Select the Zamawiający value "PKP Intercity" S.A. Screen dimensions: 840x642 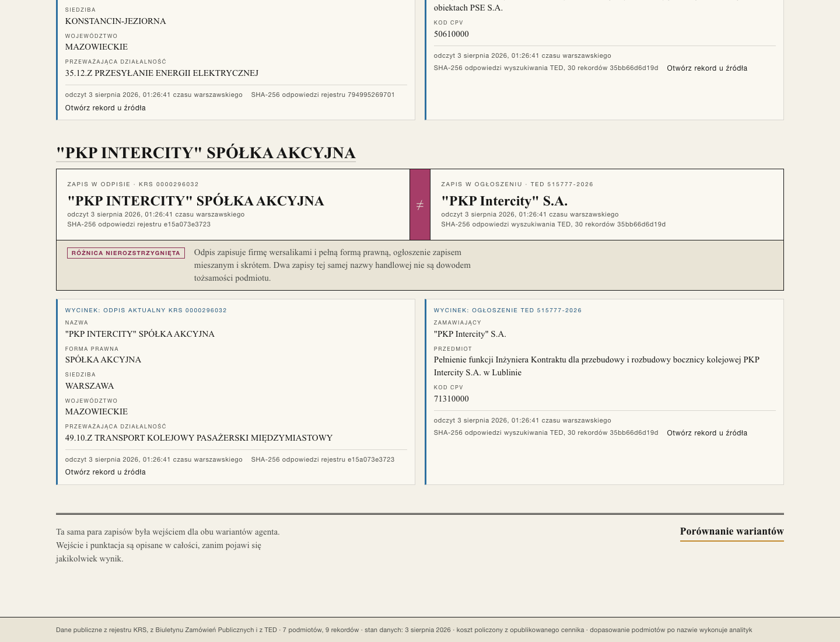[x=470, y=334]
